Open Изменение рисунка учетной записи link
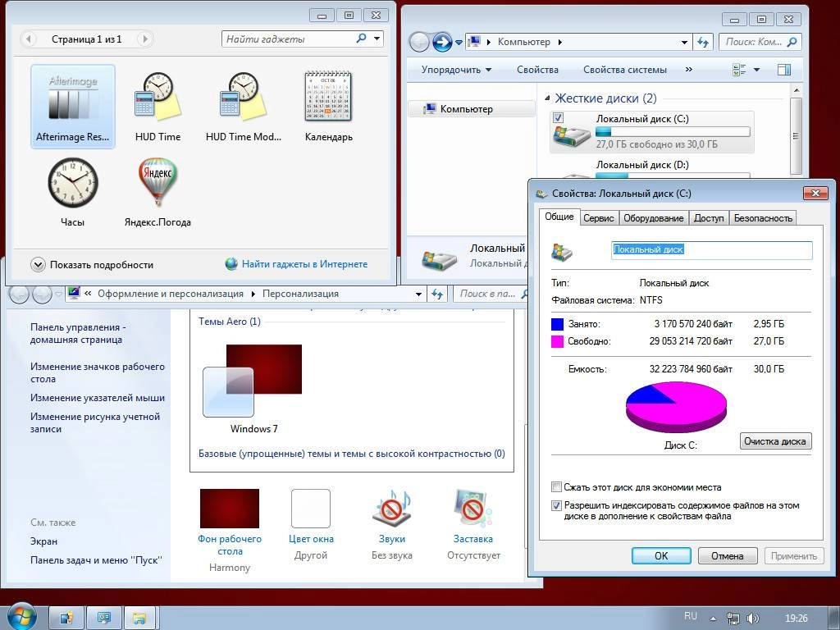Screen dimensions: 840x630 coord(95,422)
